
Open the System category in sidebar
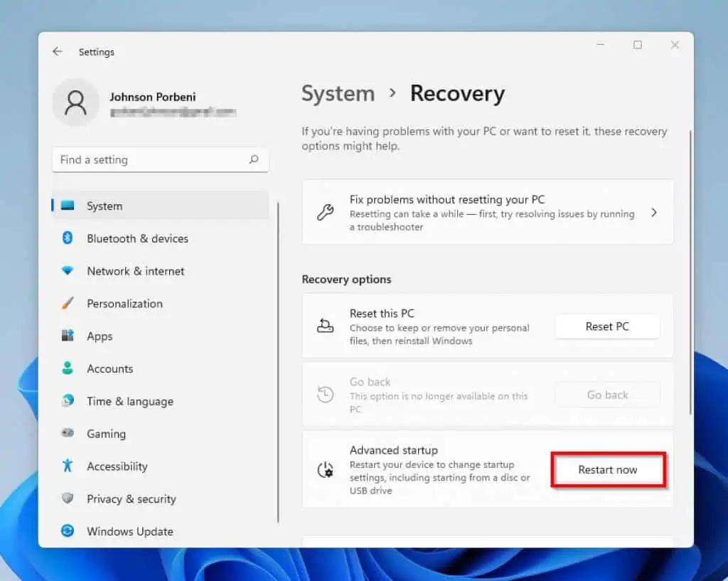coord(105,206)
